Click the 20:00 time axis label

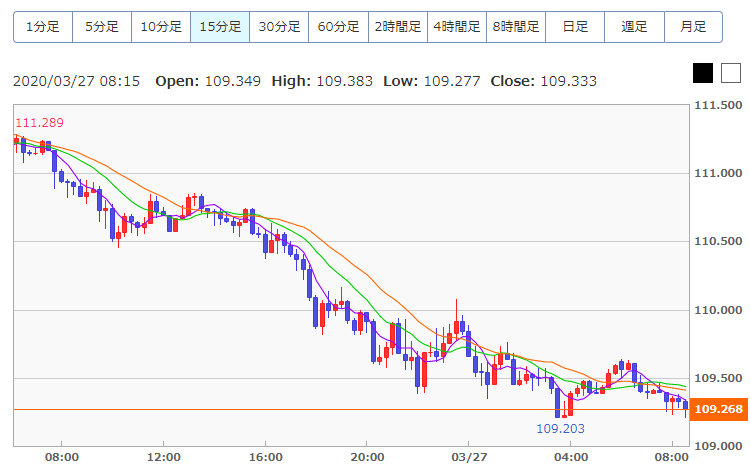[367, 458]
